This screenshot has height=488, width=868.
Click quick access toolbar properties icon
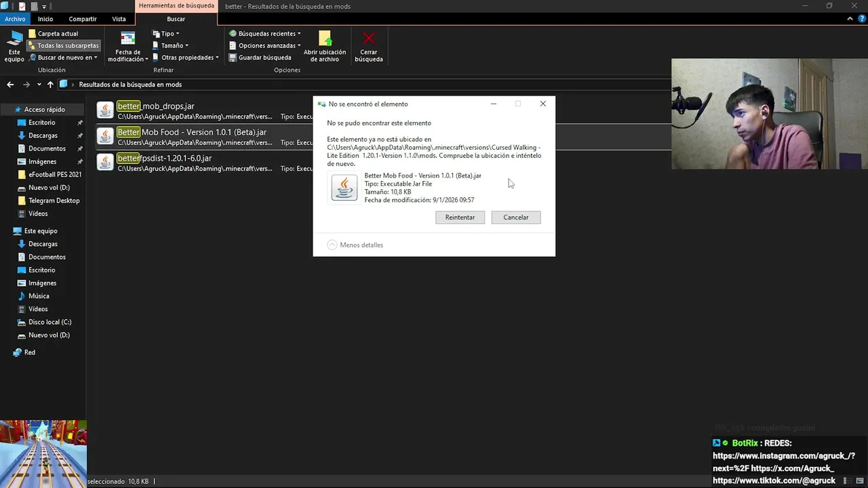pos(21,6)
